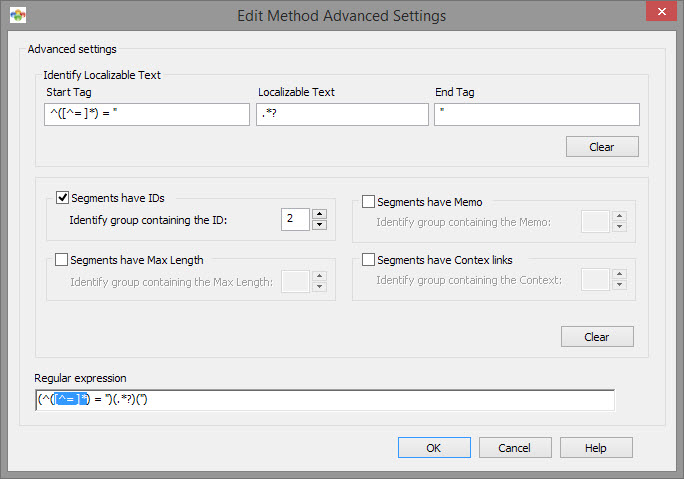The image size is (684, 479).
Task: Click the Max Length spinner up arrow
Action: pos(320,276)
